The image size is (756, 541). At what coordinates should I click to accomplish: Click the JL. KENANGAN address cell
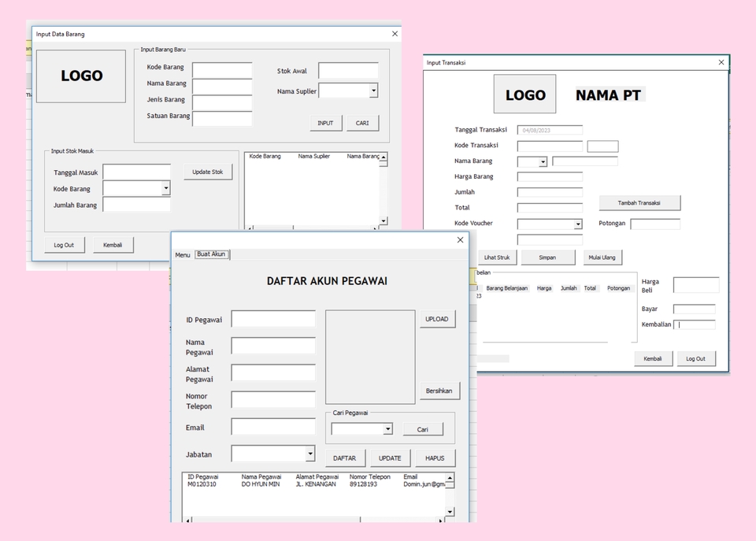tap(315, 484)
